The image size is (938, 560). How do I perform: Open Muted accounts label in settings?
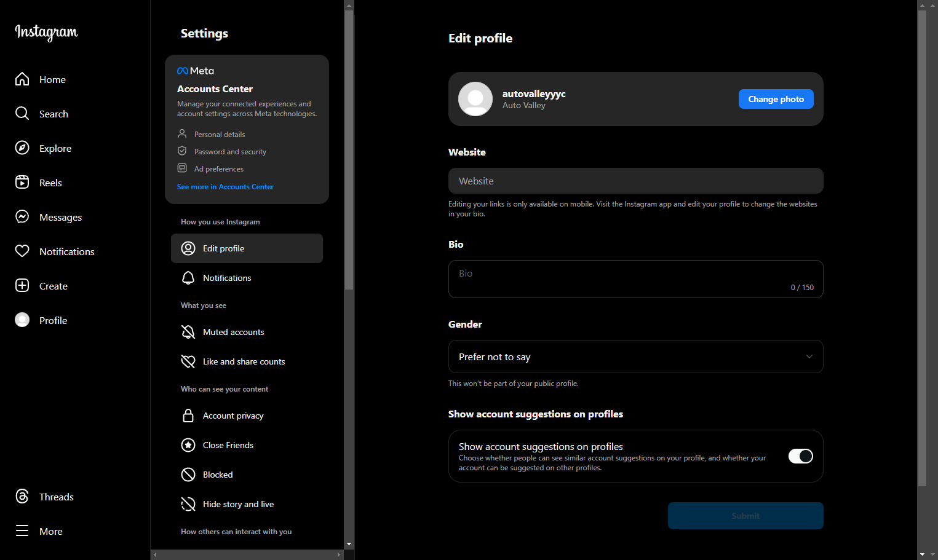click(234, 332)
